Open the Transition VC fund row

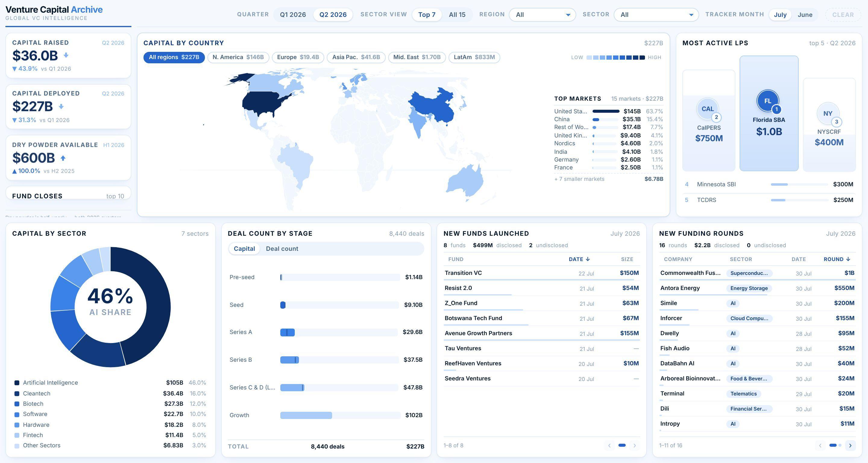point(542,273)
